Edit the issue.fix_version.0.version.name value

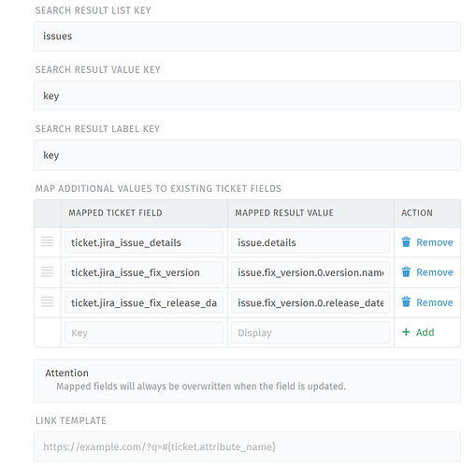click(x=310, y=272)
